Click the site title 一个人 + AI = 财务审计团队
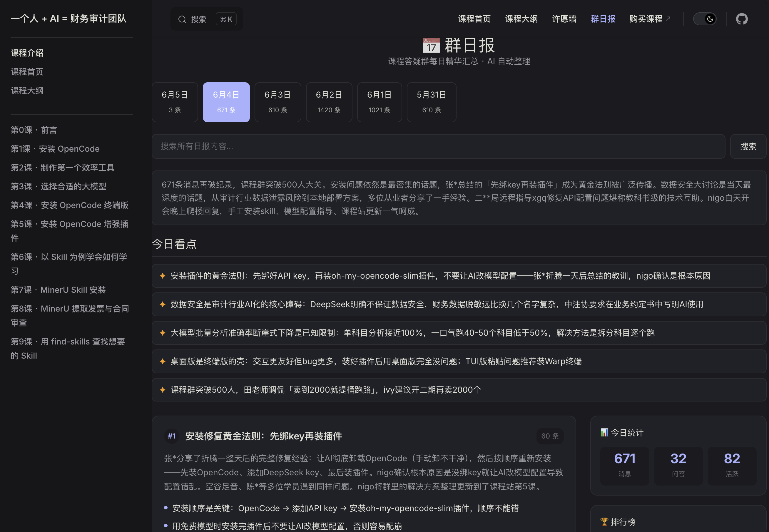The height and width of the screenshot is (532, 769). [69, 18]
